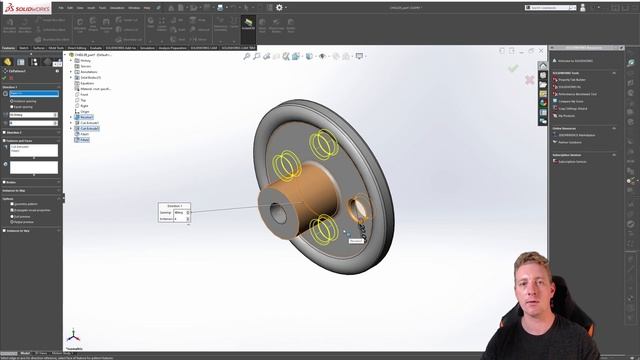
Task: Open Hide/Show Items eye icon
Action: pyautogui.click(x=322, y=56)
